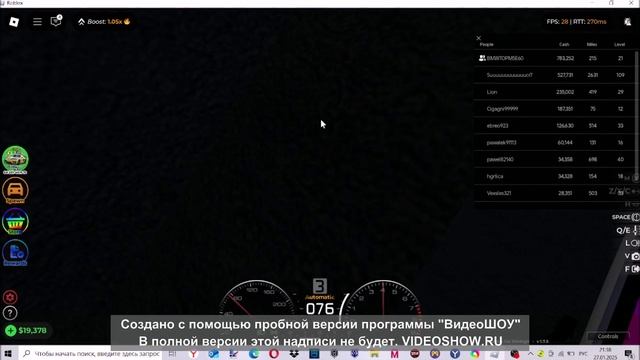Select player Lion in the leaderboard

tap(554, 92)
